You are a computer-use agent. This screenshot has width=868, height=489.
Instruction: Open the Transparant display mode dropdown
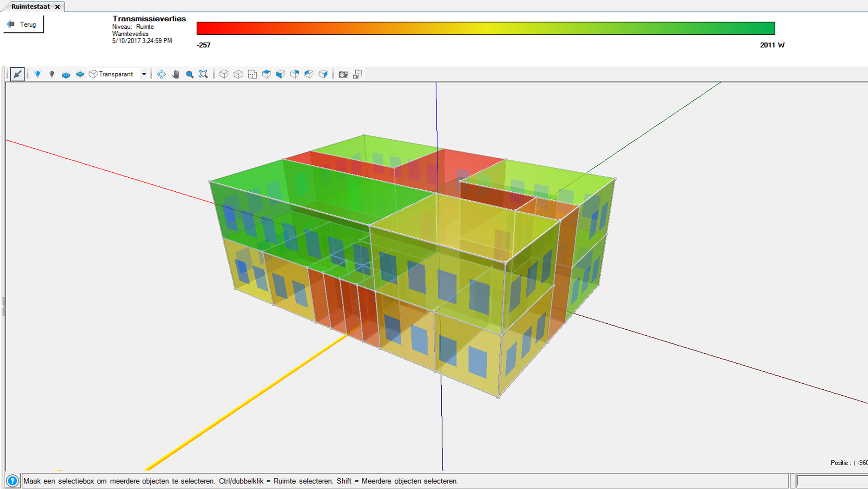click(144, 74)
